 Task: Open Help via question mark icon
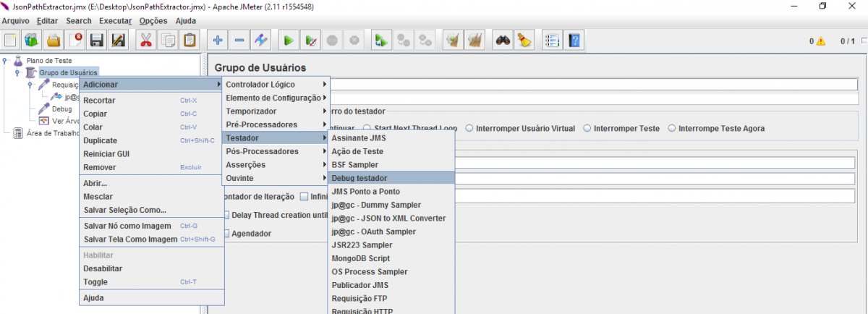(574, 41)
